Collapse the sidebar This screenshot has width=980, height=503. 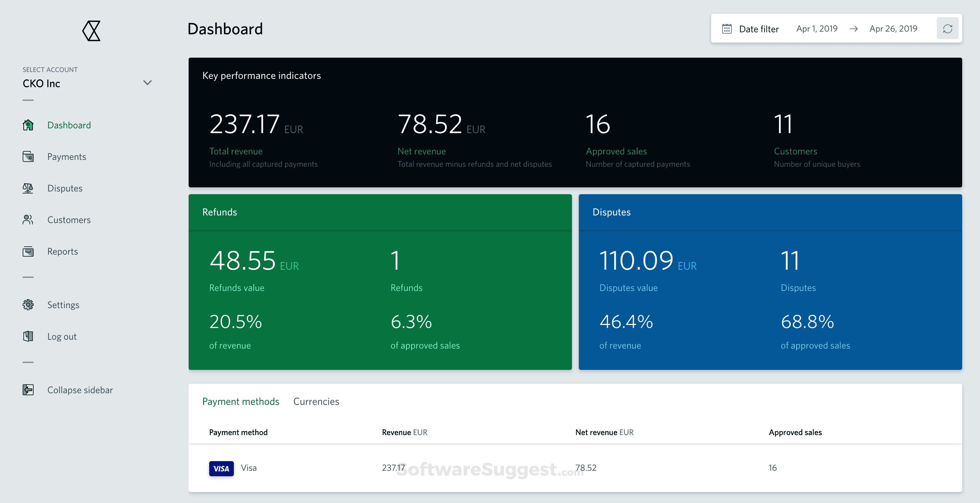pyautogui.click(x=28, y=389)
